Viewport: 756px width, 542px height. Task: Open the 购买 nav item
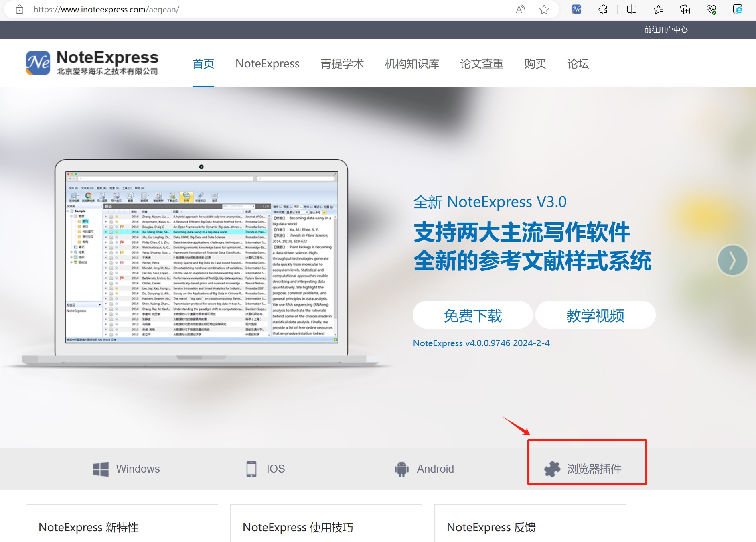(x=535, y=64)
